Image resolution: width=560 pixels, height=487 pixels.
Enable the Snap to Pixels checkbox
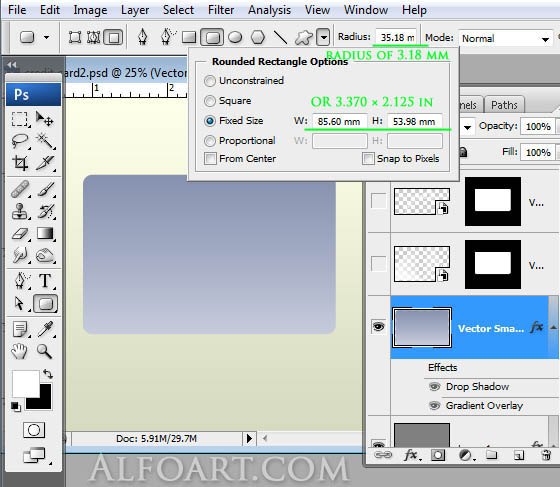tap(368, 158)
